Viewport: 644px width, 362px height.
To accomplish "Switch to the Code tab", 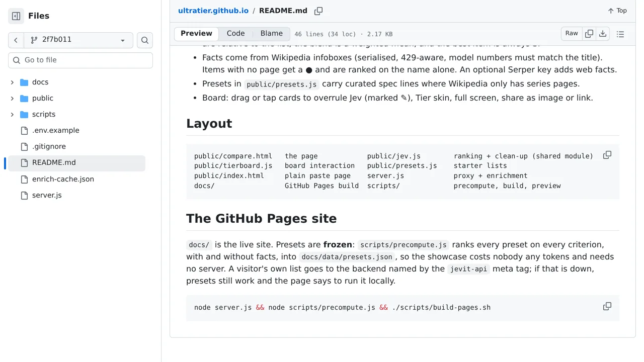I will tap(235, 34).
